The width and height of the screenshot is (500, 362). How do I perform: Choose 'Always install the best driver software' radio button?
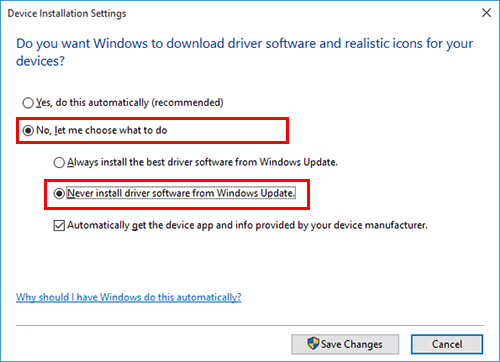pyautogui.click(x=59, y=162)
